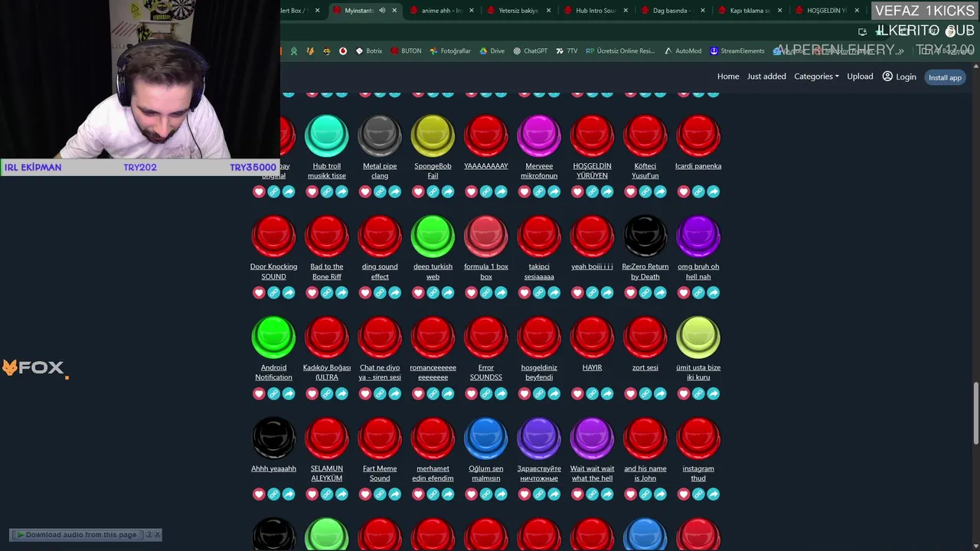Switch to the Dag basinda tab

(x=671, y=11)
